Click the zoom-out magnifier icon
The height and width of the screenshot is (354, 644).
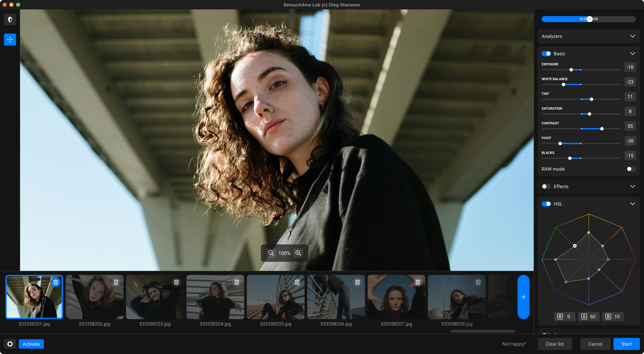271,253
